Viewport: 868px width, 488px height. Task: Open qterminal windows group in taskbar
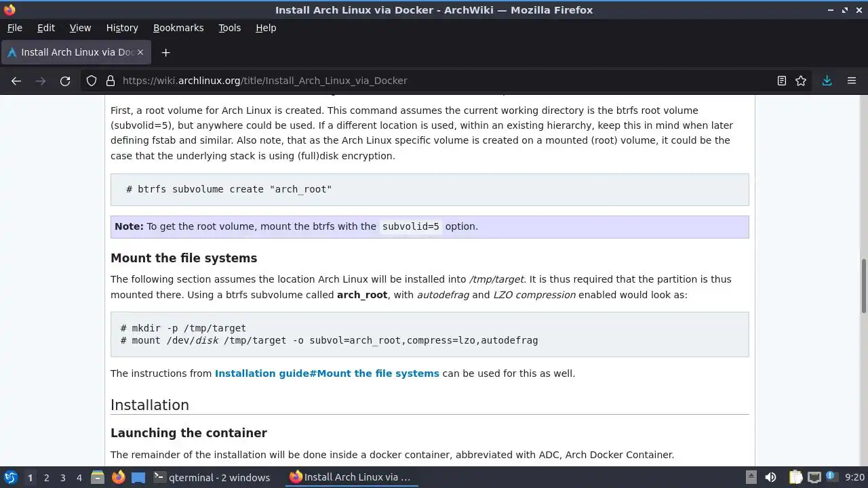tap(212, 477)
